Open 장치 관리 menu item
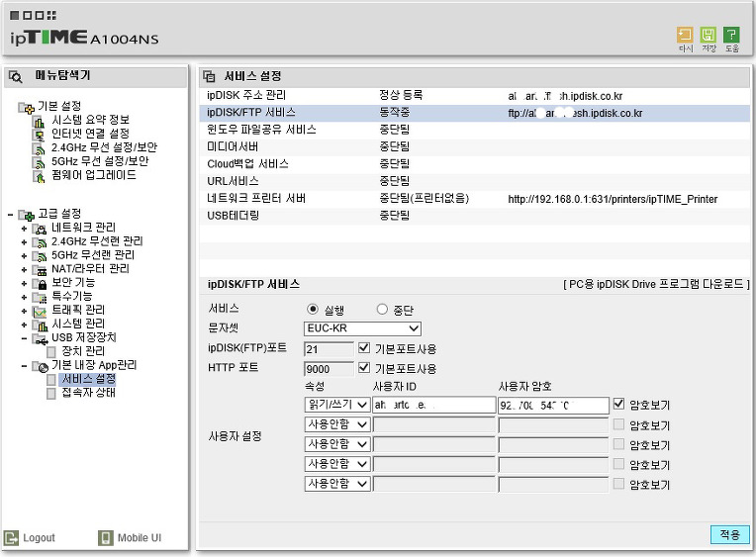 click(83, 351)
